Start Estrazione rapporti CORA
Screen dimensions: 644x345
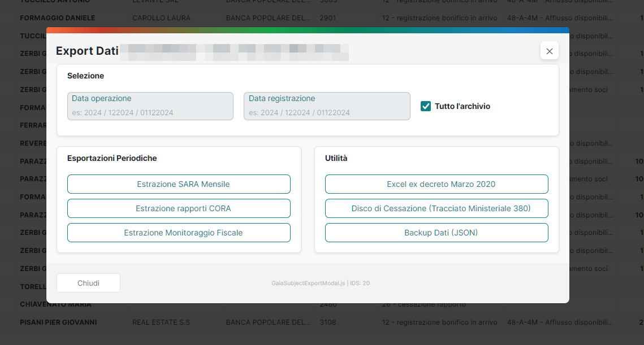click(x=179, y=208)
